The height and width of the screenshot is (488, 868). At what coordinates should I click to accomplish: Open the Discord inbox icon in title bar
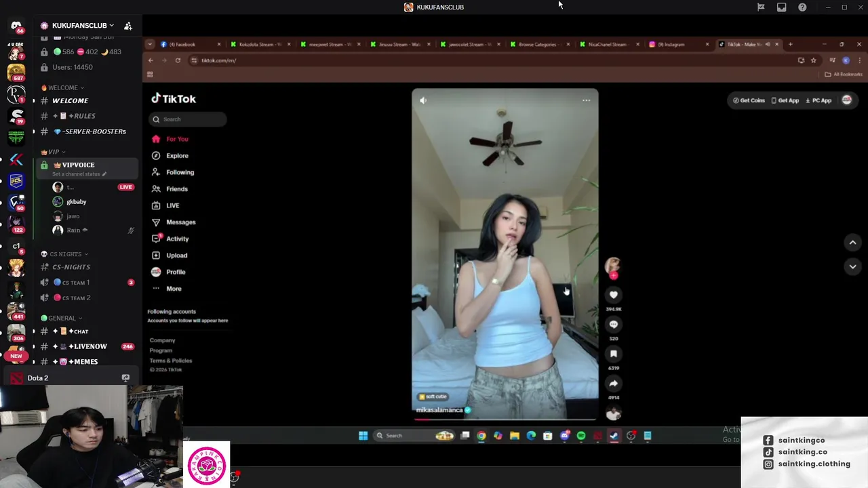(x=781, y=7)
